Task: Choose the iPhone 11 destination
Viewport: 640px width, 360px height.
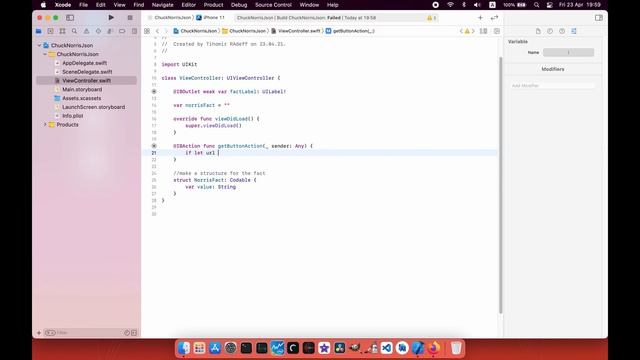Action: tap(211, 18)
